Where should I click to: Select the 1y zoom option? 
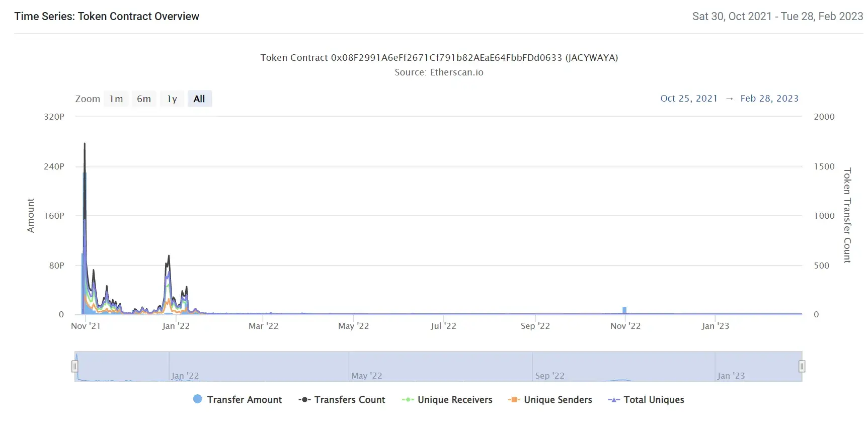pyautogui.click(x=172, y=99)
